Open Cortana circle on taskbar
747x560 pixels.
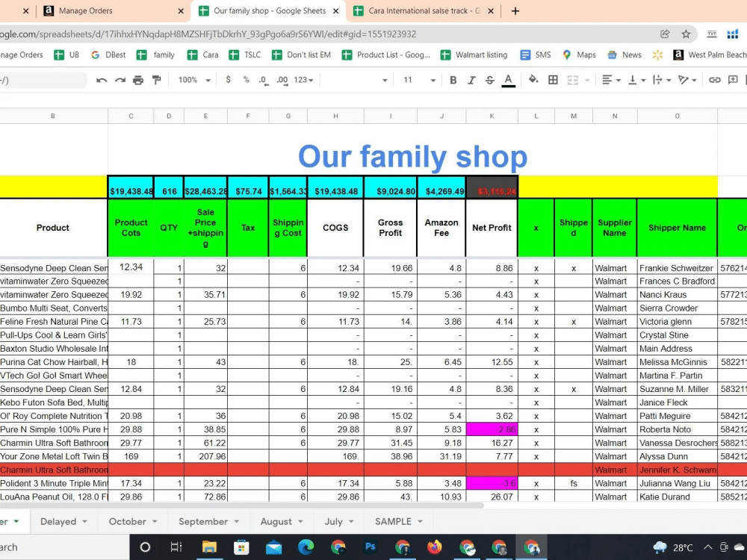point(145,547)
